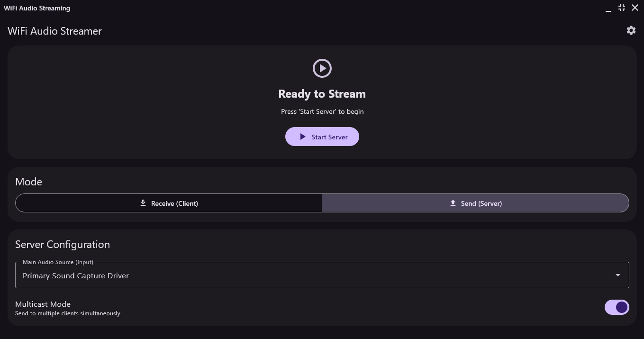The image size is (644, 339).
Task: Click the multicast description about multiple clients
Action: coord(68,313)
